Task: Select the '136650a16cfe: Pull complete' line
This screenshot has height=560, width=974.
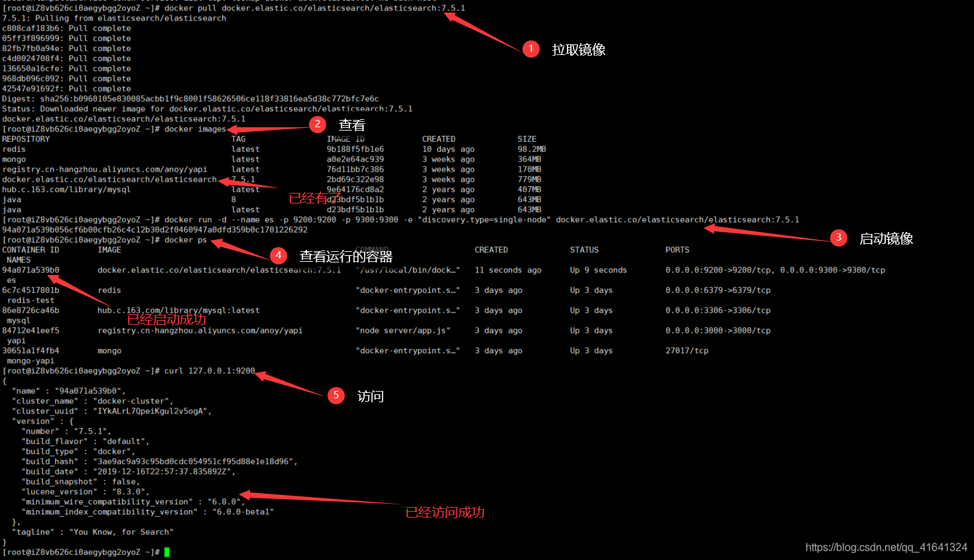Action: point(66,68)
